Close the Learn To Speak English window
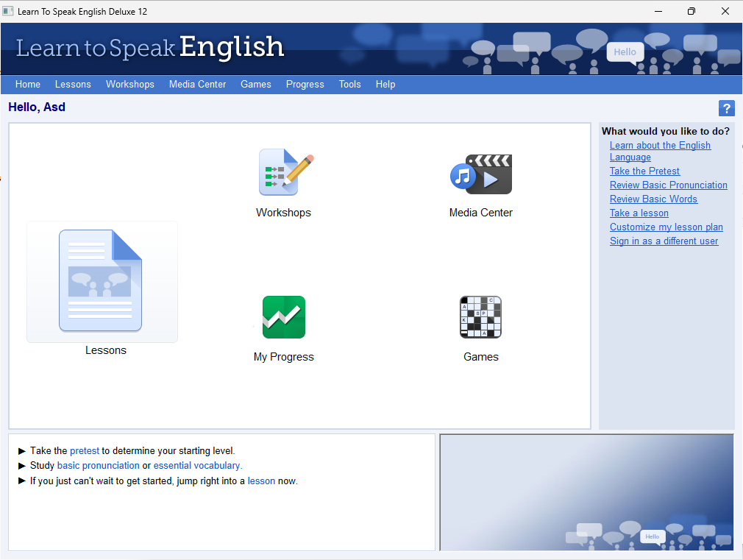 [725, 11]
